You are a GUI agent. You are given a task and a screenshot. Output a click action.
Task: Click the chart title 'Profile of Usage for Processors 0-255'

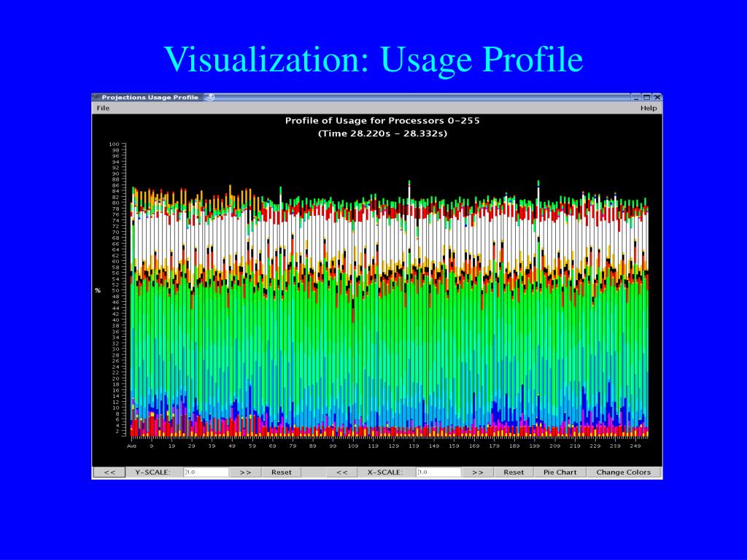(382, 121)
